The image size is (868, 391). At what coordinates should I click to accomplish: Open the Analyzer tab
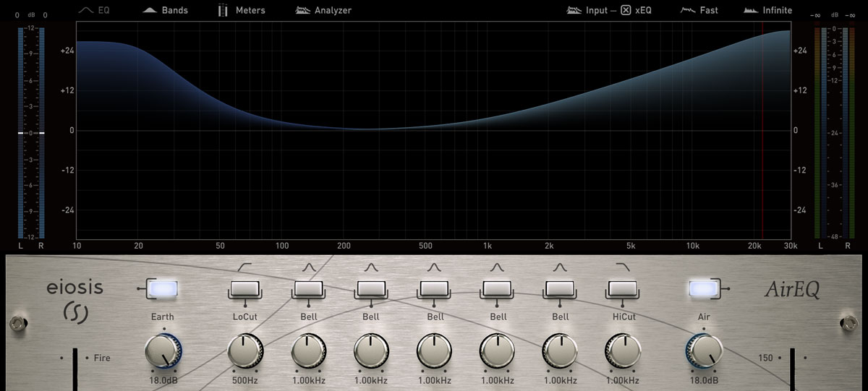(x=323, y=10)
